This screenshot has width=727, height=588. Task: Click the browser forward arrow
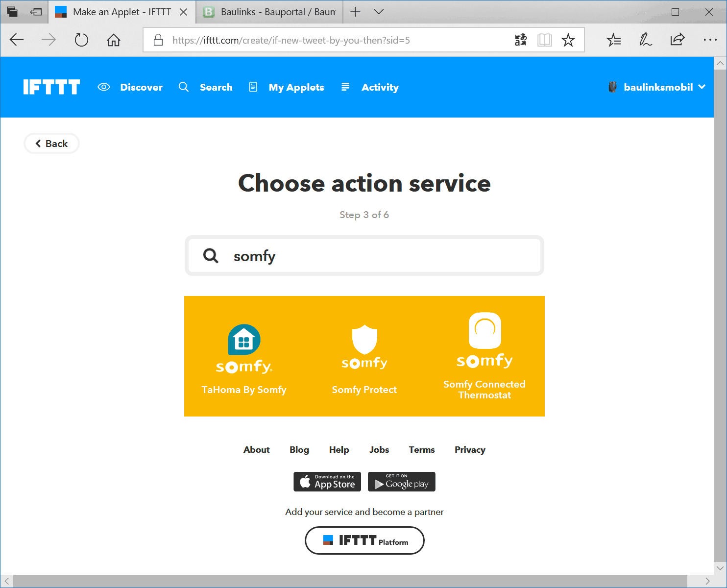click(x=48, y=40)
